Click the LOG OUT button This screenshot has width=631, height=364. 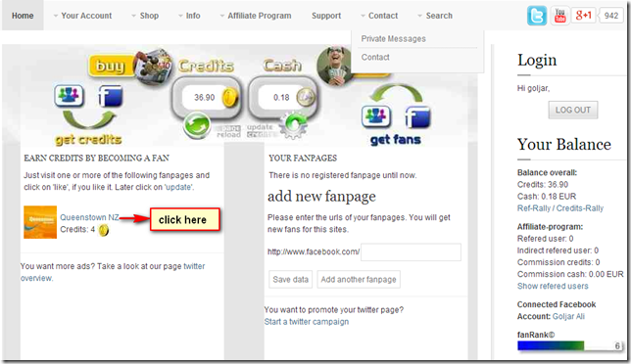(573, 111)
